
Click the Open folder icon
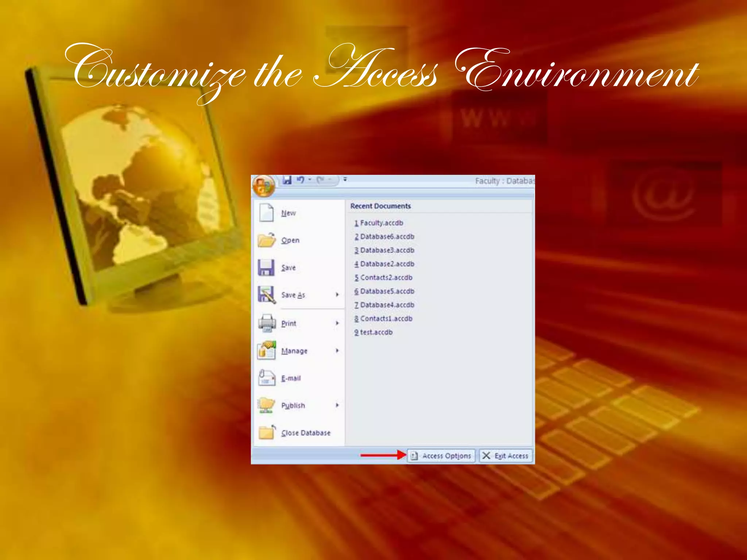click(x=266, y=240)
